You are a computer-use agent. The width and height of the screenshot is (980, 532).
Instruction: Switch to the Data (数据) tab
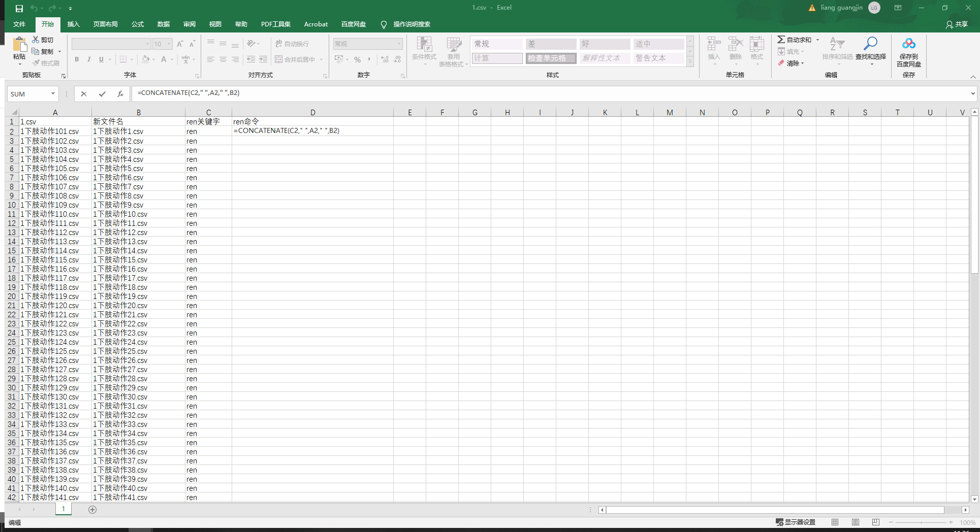click(164, 24)
